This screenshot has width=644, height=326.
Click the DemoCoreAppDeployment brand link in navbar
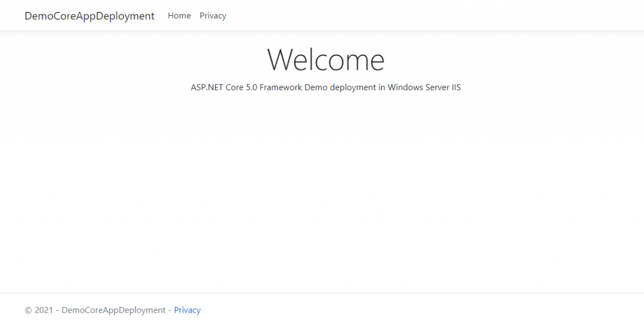(89, 16)
